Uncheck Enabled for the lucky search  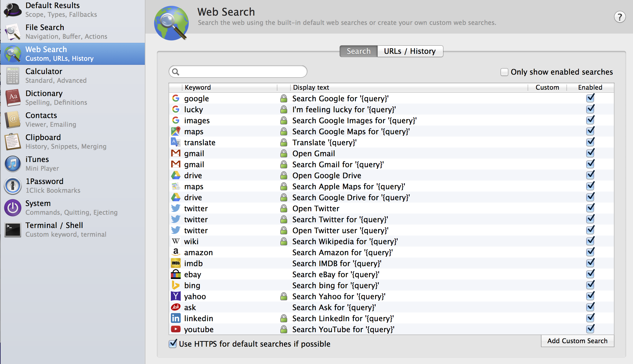590,109
